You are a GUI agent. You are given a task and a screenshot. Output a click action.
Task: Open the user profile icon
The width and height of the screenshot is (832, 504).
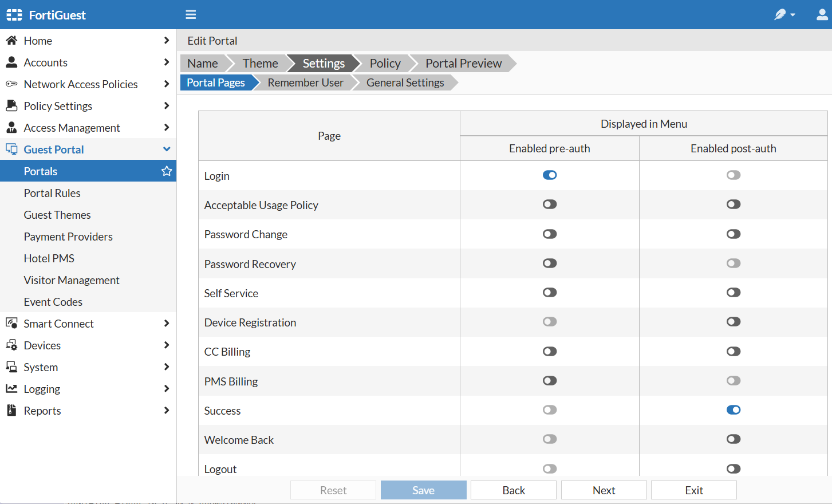[822, 14]
